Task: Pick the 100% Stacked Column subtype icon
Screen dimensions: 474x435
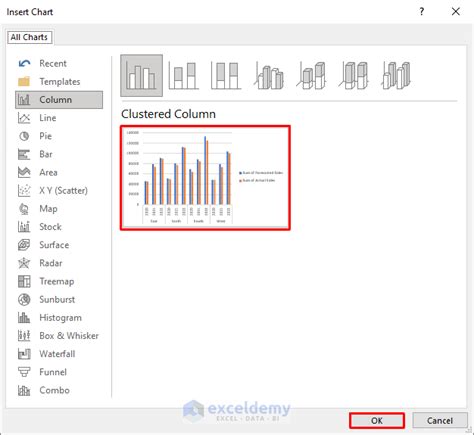Action: [226, 76]
